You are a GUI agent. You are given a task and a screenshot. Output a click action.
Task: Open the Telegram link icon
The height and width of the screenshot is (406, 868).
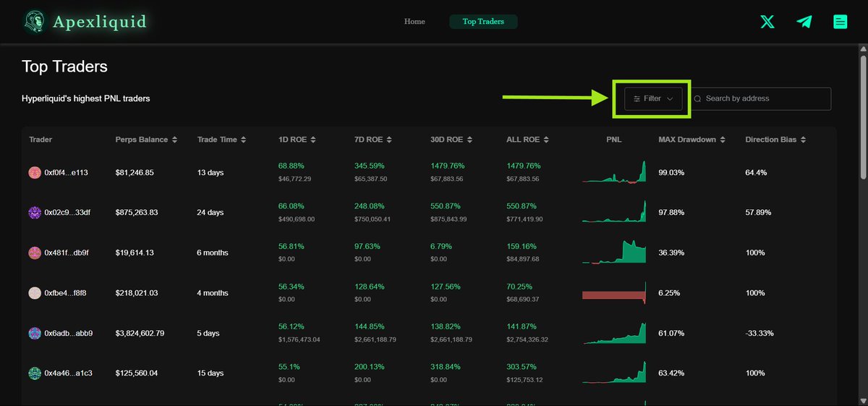click(804, 22)
